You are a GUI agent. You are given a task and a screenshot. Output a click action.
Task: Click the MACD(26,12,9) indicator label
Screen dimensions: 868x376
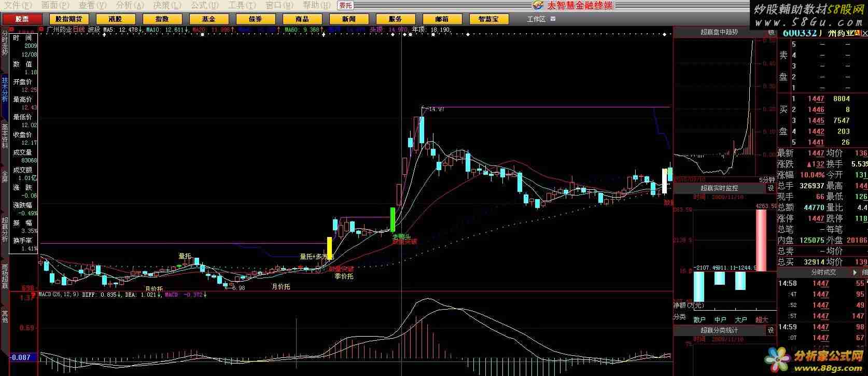59,295
